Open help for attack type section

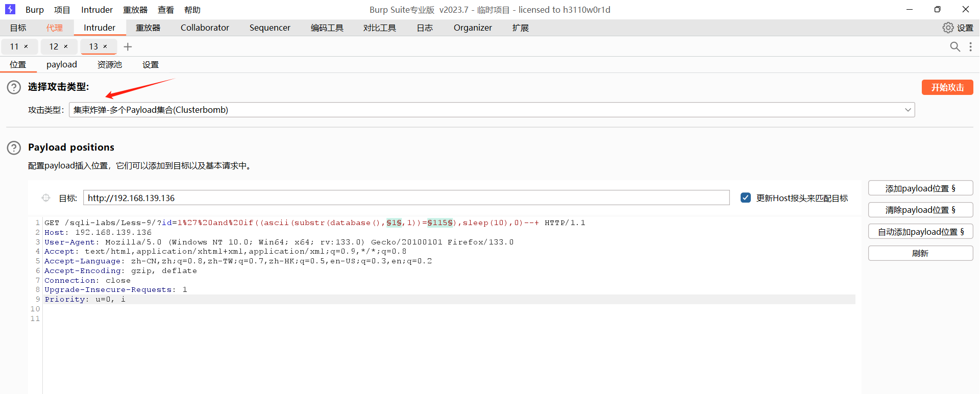(14, 87)
